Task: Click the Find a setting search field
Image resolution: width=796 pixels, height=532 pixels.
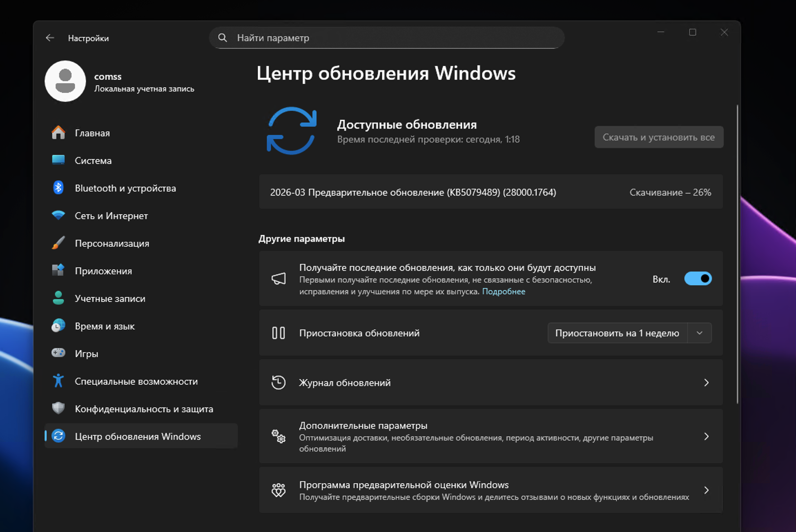Action: (387, 38)
